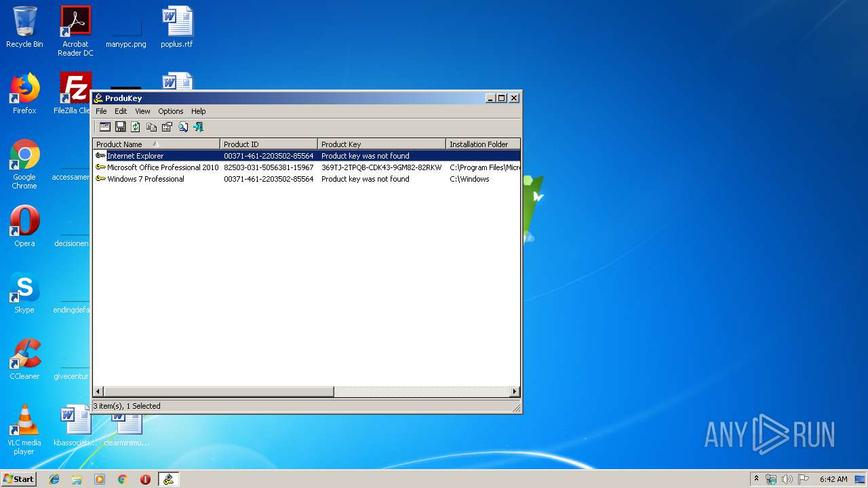Open Windows Explorer from the taskbar
The width and height of the screenshot is (868, 488).
click(77, 479)
